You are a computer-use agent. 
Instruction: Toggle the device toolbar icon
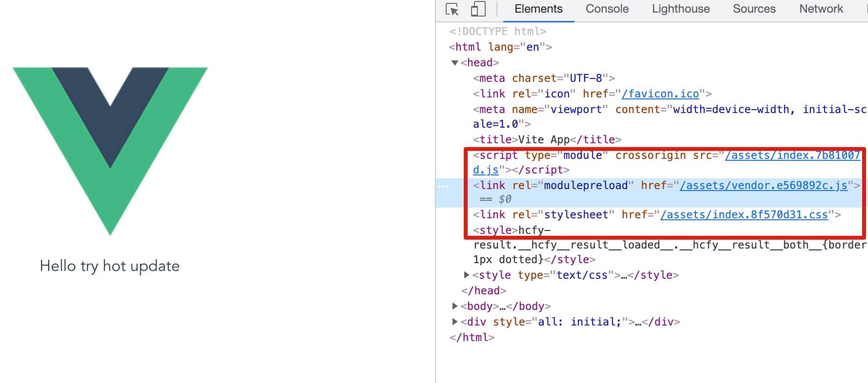click(478, 9)
